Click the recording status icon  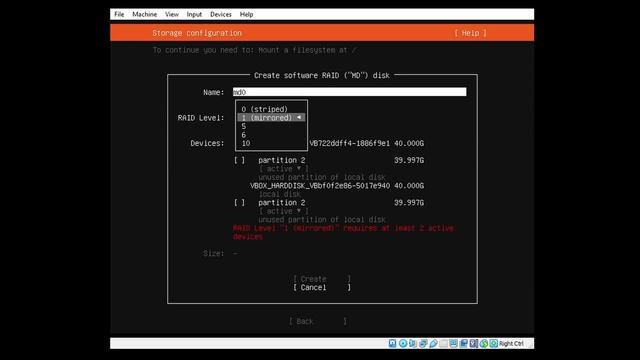point(463,343)
